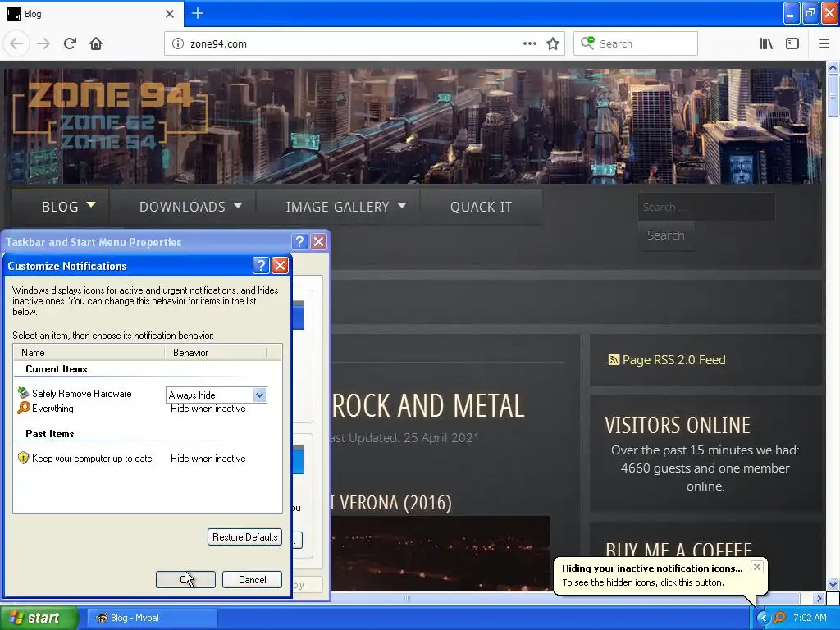Toggle the sidebar view icon
Screen dimensions: 840x630
[792, 44]
